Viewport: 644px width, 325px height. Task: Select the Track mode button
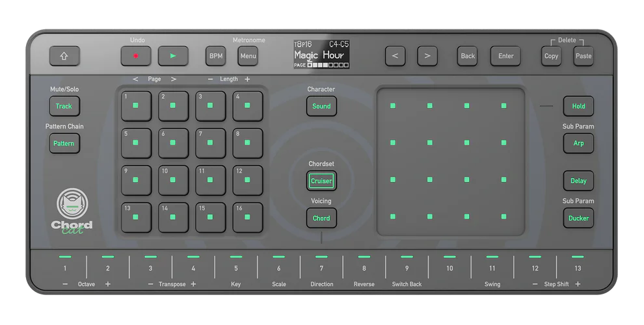point(64,106)
